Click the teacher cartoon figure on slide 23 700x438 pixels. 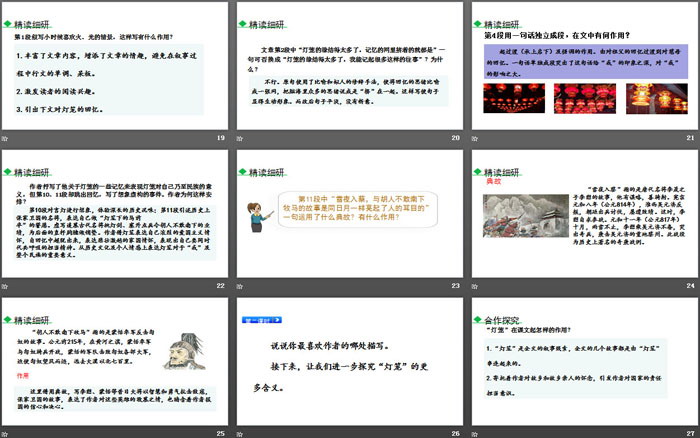pyautogui.click(x=259, y=217)
